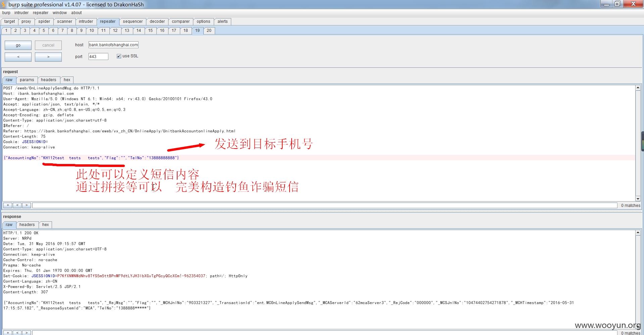Click the POST request line
The width and height of the screenshot is (644, 335).
(x=51, y=88)
